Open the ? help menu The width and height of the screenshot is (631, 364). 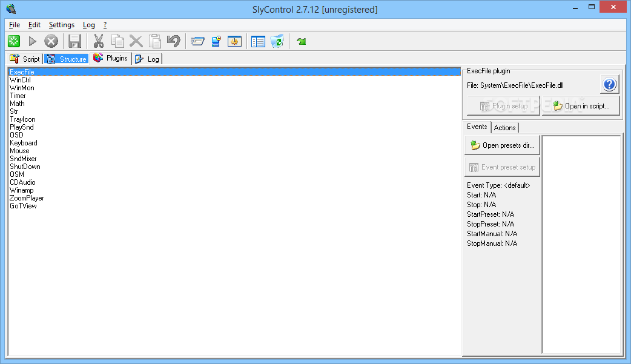click(105, 25)
